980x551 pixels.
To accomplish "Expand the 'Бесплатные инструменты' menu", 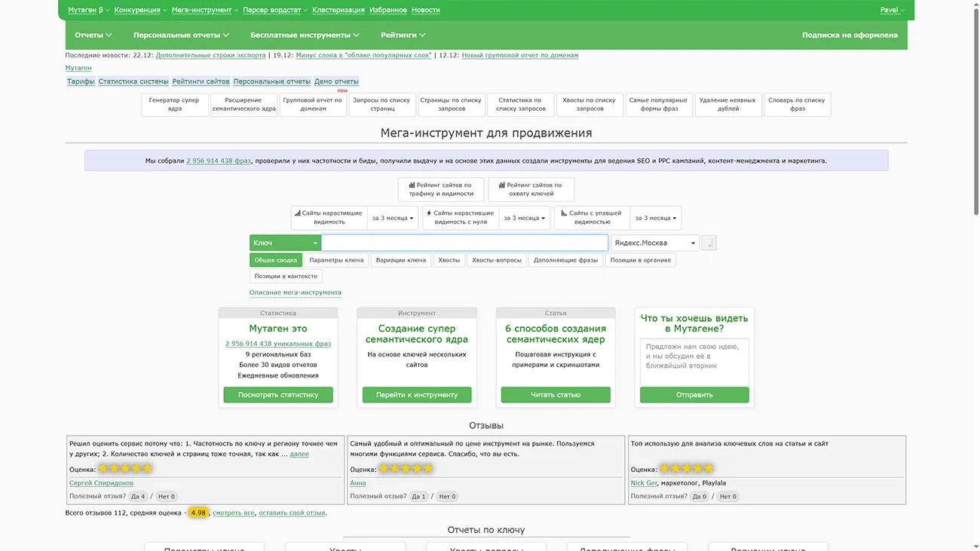I will pyautogui.click(x=305, y=35).
